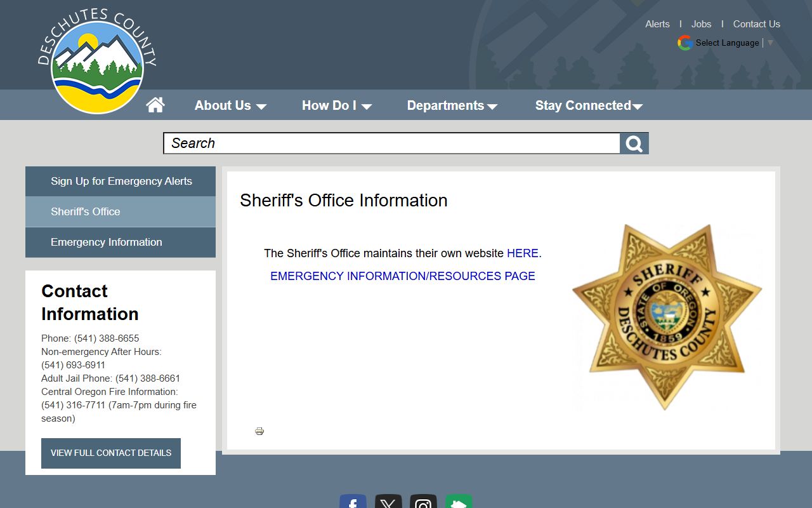Click the printer-friendly icon

[259, 431]
